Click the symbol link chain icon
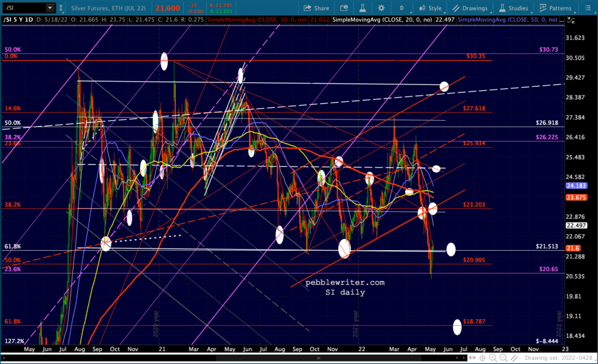 (61, 8)
